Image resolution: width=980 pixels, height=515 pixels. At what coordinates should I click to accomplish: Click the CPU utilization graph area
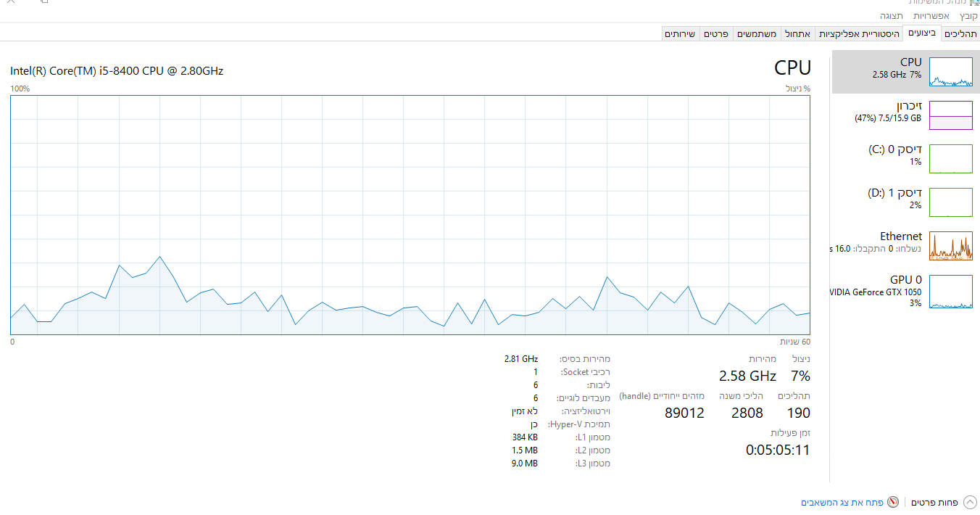(410, 215)
